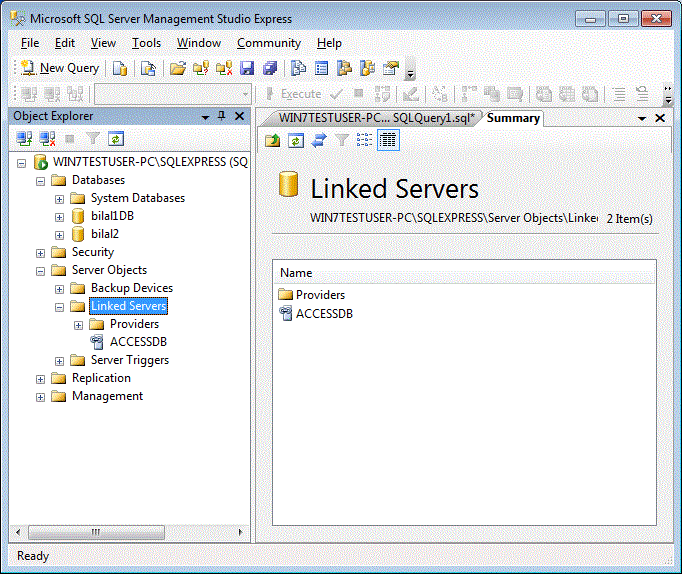Open the Edit menu
Screen dimensions: 682x574
tap(65, 43)
